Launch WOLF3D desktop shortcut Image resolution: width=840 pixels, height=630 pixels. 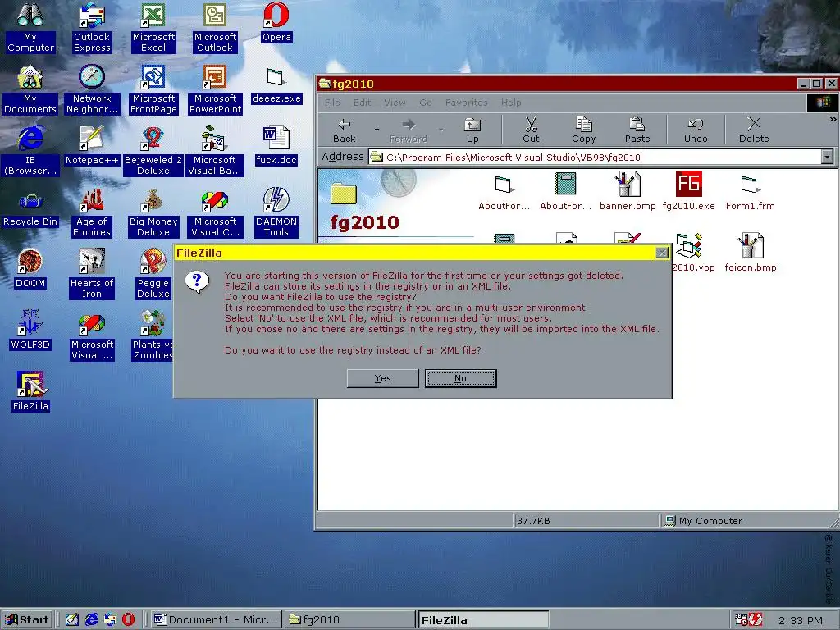tap(30, 331)
